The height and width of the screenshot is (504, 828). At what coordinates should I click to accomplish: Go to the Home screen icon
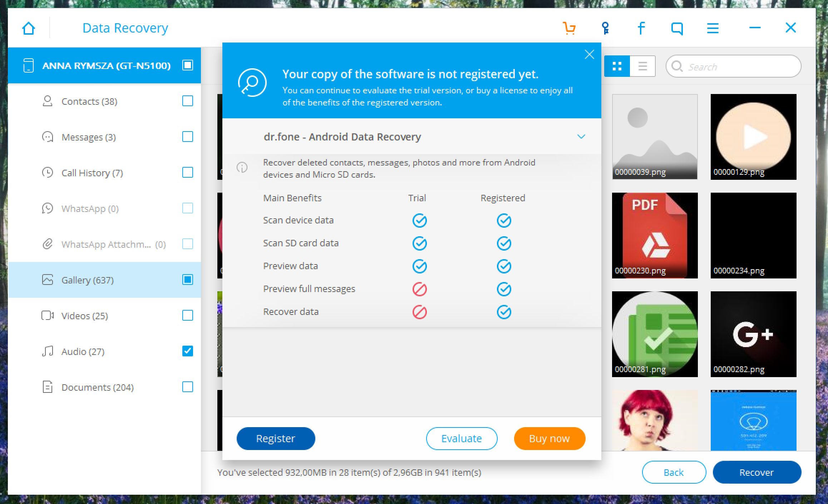[x=29, y=28]
